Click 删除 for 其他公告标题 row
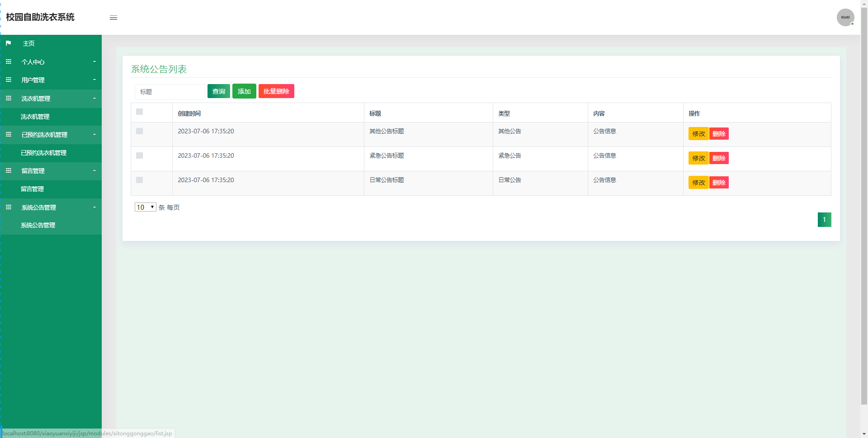This screenshot has height=438, width=868. [719, 134]
